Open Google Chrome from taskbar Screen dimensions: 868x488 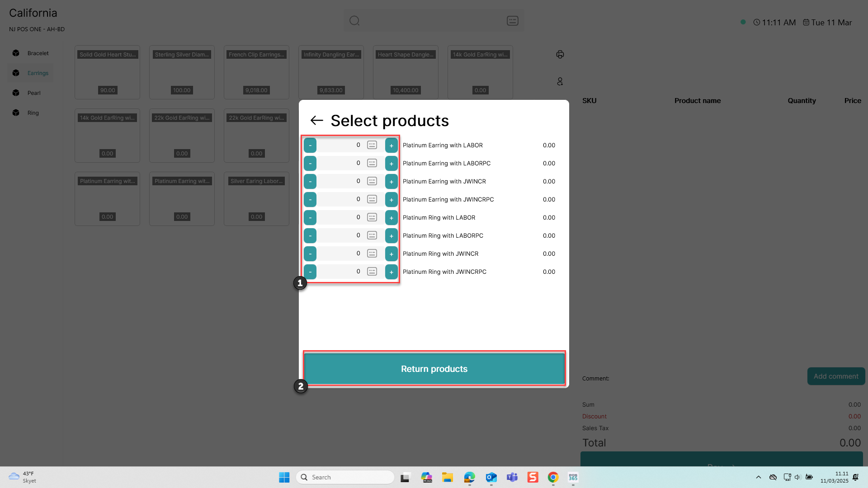point(553,477)
